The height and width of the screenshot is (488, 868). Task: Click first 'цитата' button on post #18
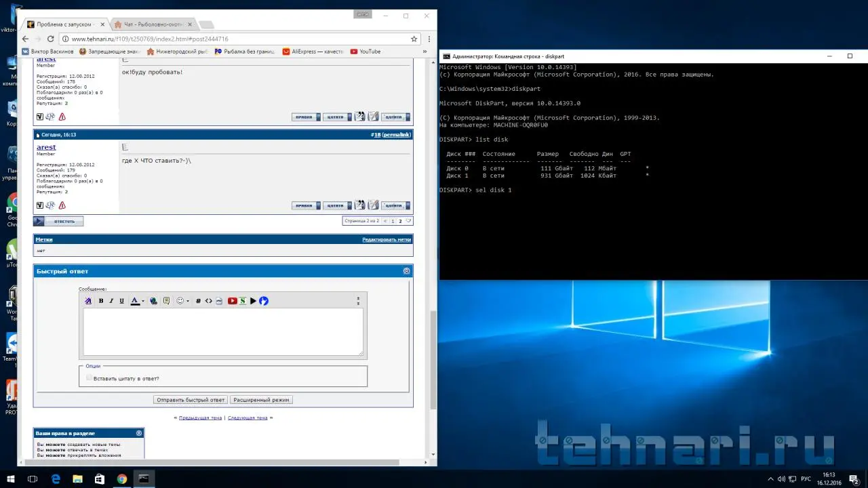(337, 205)
